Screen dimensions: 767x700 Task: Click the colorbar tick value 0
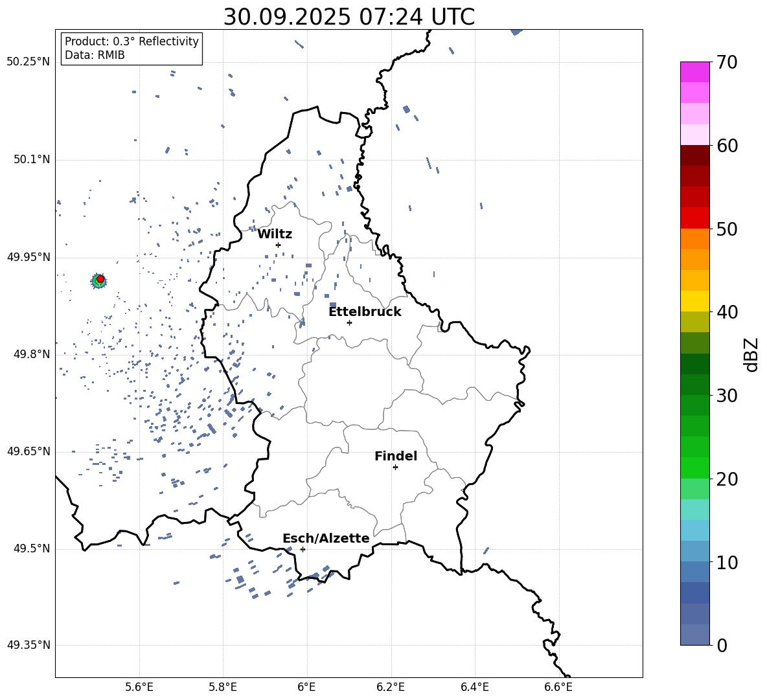(722, 645)
